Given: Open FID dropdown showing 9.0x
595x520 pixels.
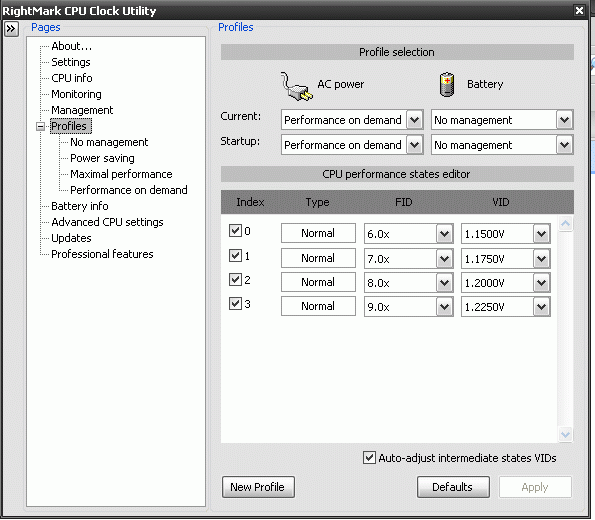Looking at the screenshot, I should (444, 306).
